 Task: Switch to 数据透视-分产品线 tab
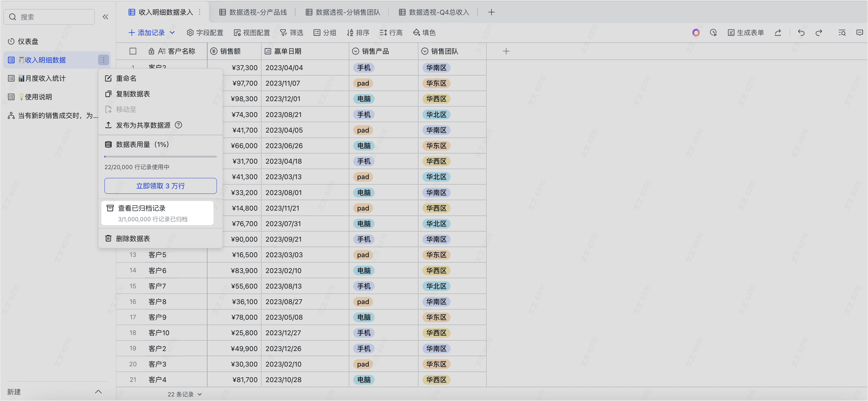[x=253, y=12]
